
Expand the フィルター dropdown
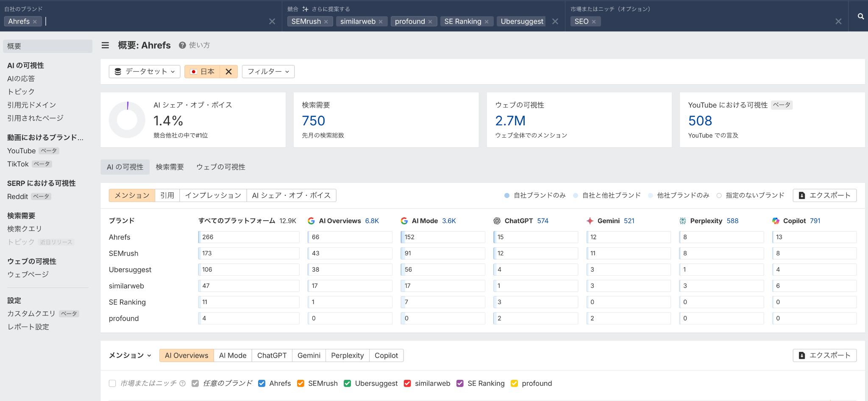[268, 71]
